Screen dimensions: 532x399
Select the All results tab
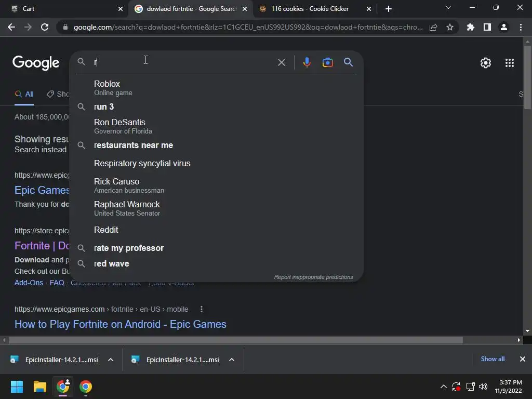[x=24, y=95]
